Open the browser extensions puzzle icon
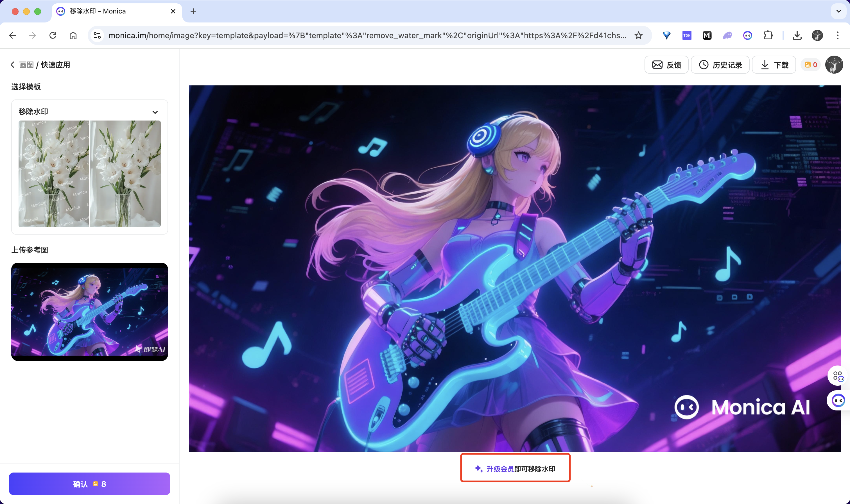The width and height of the screenshot is (850, 504). (x=768, y=35)
